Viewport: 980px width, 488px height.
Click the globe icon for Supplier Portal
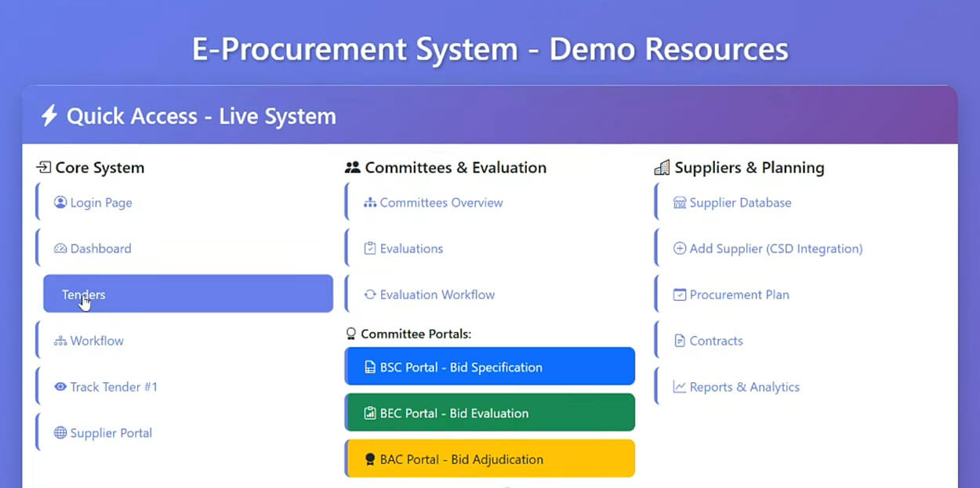coord(60,433)
